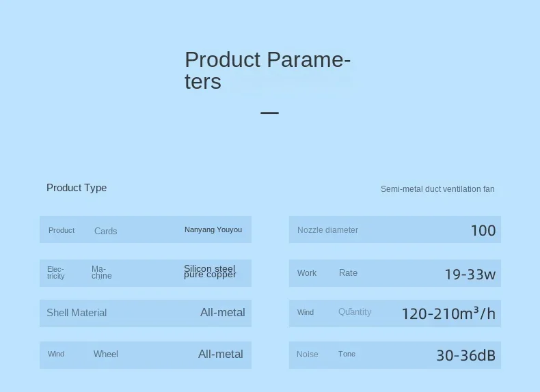Click the Wind Wheel label
Screen dimensions: 540x392
[x=83, y=354]
